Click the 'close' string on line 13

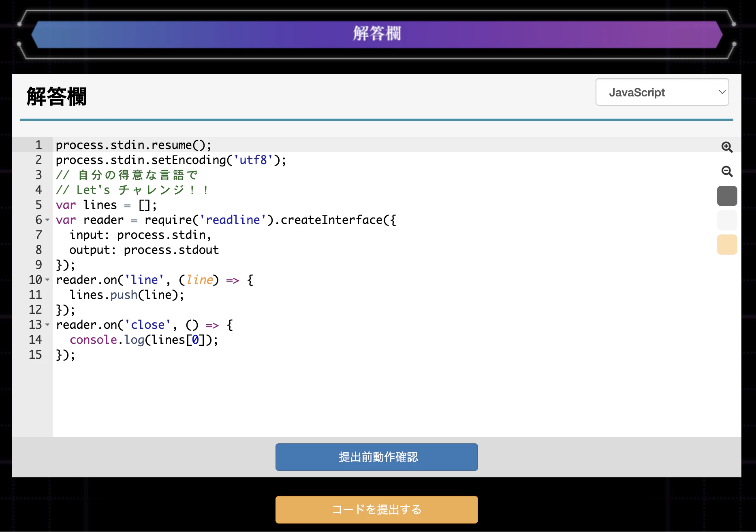tap(147, 325)
